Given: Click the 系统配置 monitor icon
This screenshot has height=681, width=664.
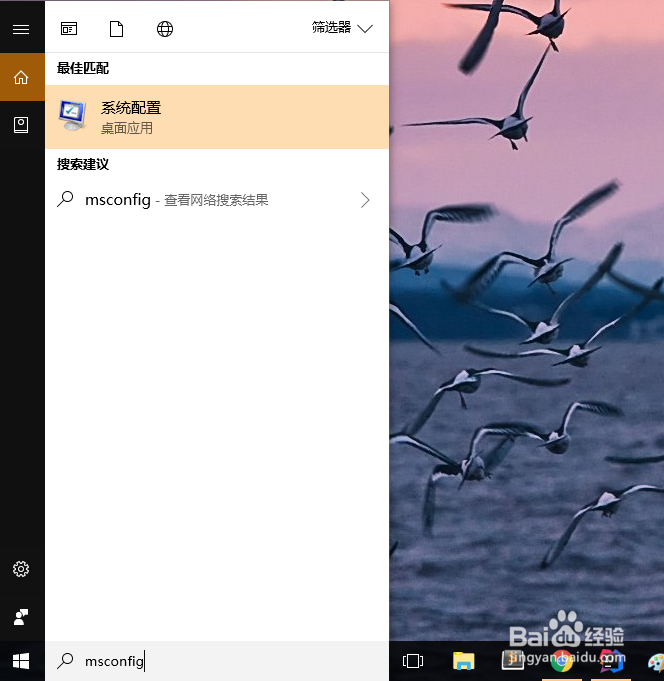Looking at the screenshot, I should tap(73, 115).
